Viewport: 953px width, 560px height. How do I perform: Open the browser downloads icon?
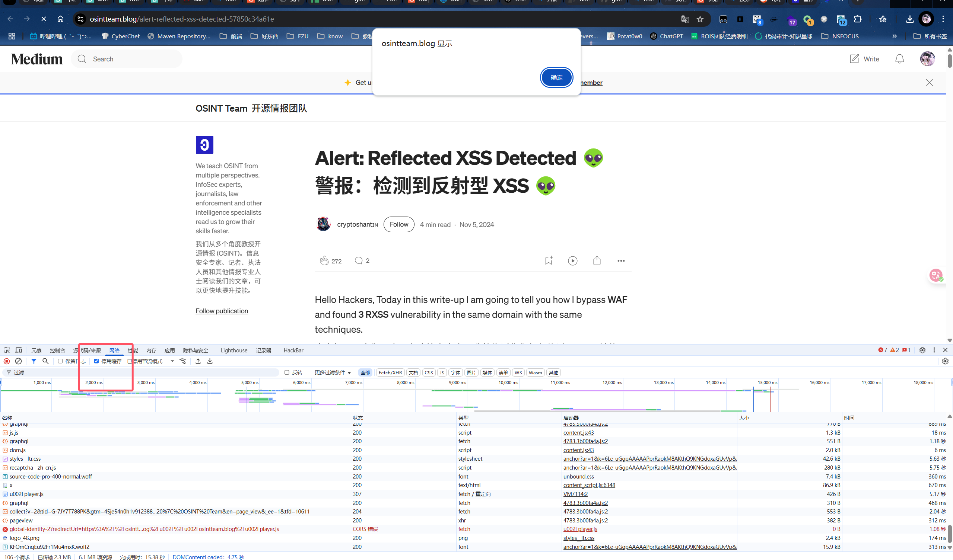click(x=910, y=19)
